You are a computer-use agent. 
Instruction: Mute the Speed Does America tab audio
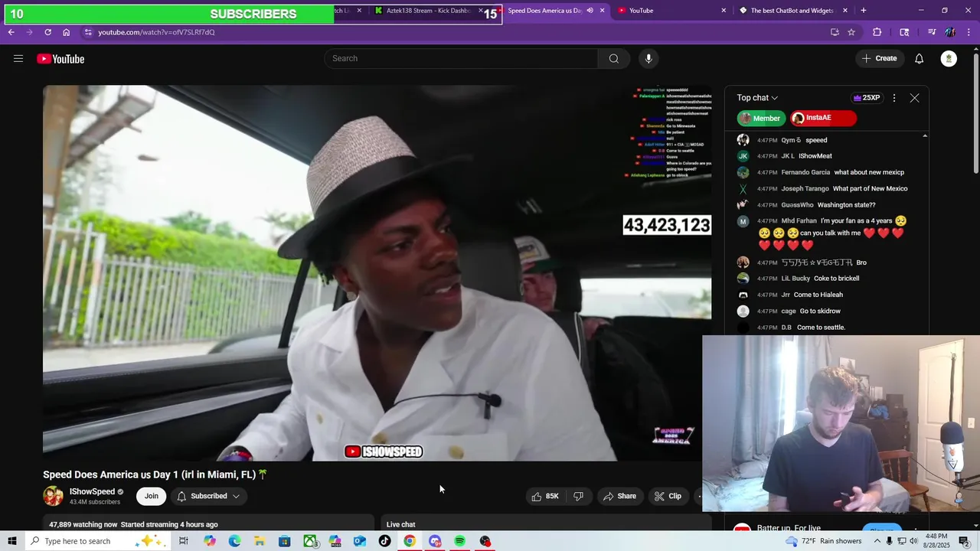click(590, 11)
